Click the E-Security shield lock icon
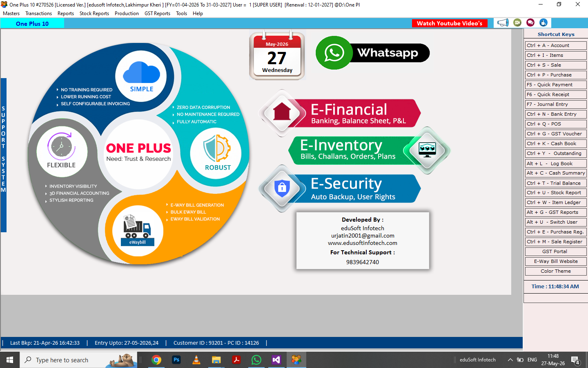588x368 pixels. click(x=282, y=188)
